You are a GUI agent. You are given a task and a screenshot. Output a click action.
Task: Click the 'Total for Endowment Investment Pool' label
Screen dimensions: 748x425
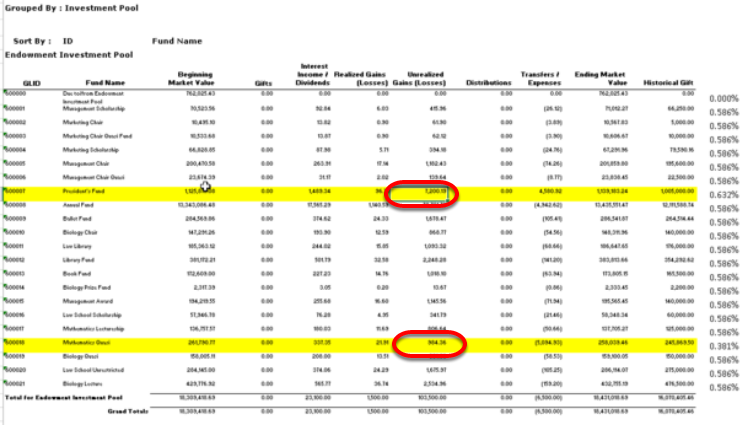tap(63, 397)
